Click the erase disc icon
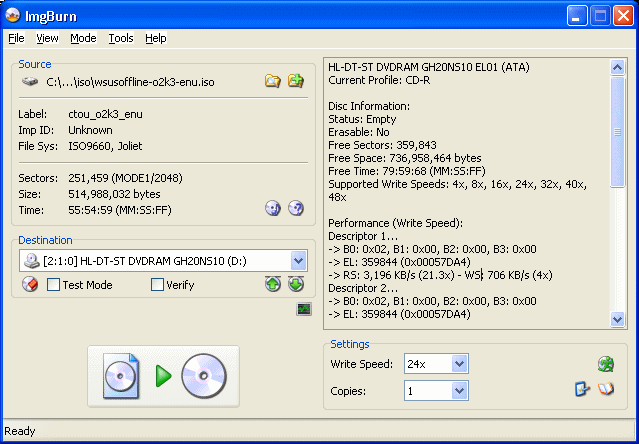639x444 pixels. pos(30,284)
